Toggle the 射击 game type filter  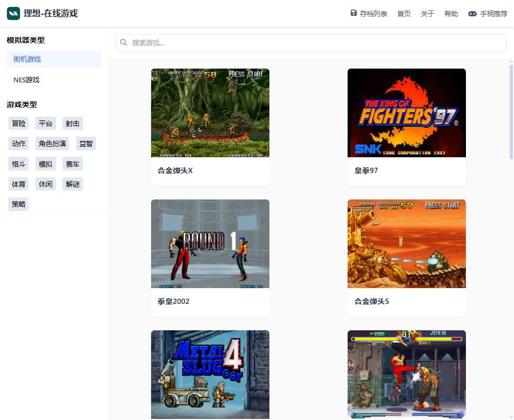click(72, 123)
